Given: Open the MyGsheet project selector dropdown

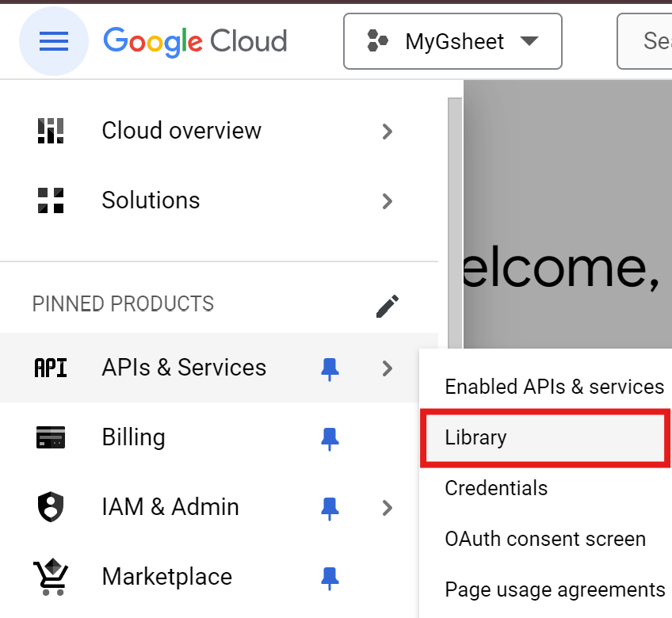Looking at the screenshot, I should point(452,41).
